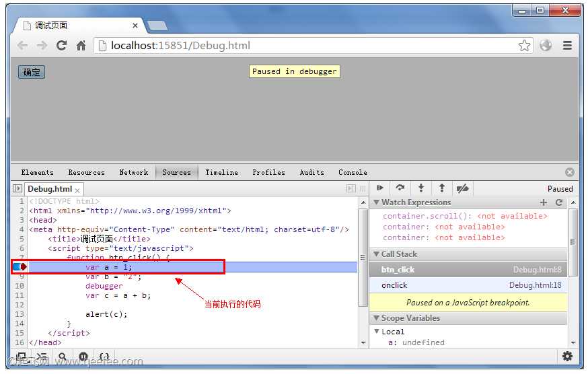Select the onclick call stack frame
The width and height of the screenshot is (588, 374).
click(468, 285)
